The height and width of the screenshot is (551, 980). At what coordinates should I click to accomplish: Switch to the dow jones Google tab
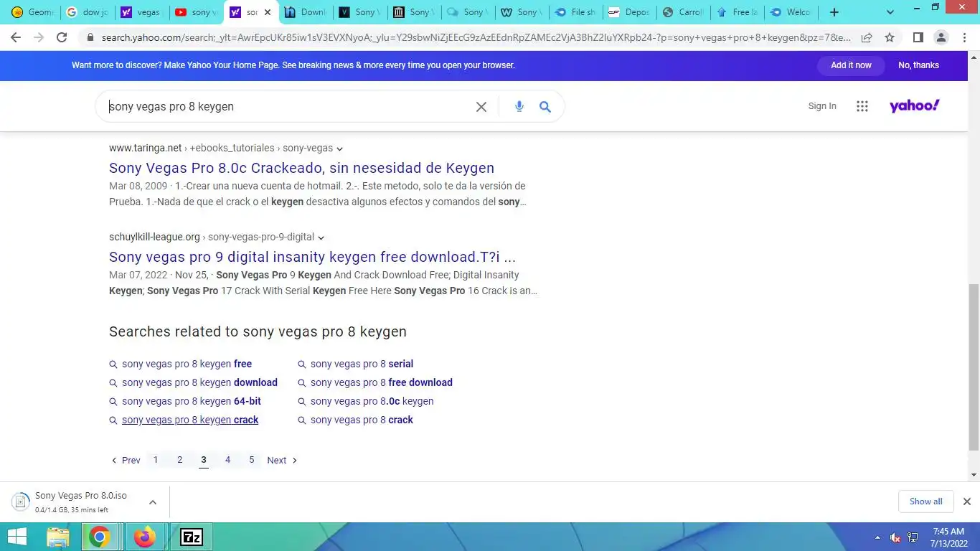tap(87, 12)
